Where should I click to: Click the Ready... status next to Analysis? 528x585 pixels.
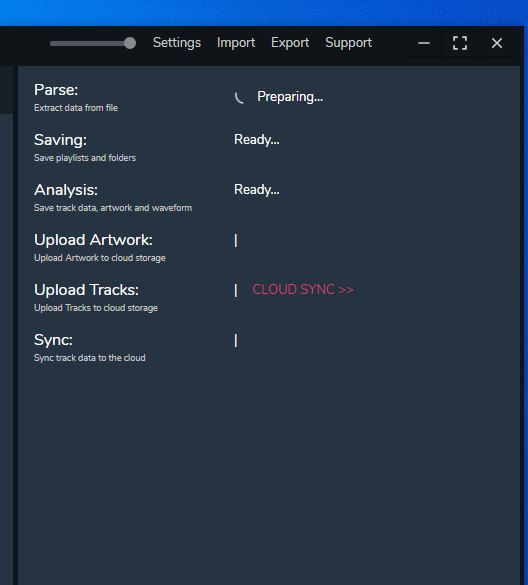coord(257,190)
